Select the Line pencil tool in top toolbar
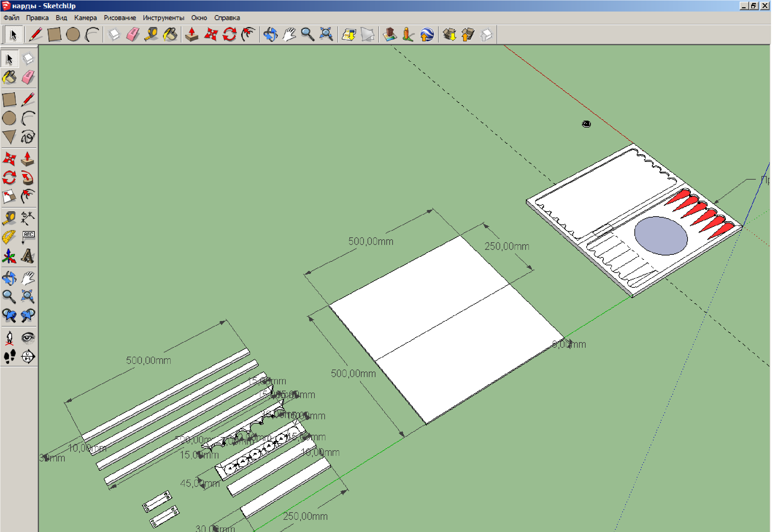 [36, 34]
